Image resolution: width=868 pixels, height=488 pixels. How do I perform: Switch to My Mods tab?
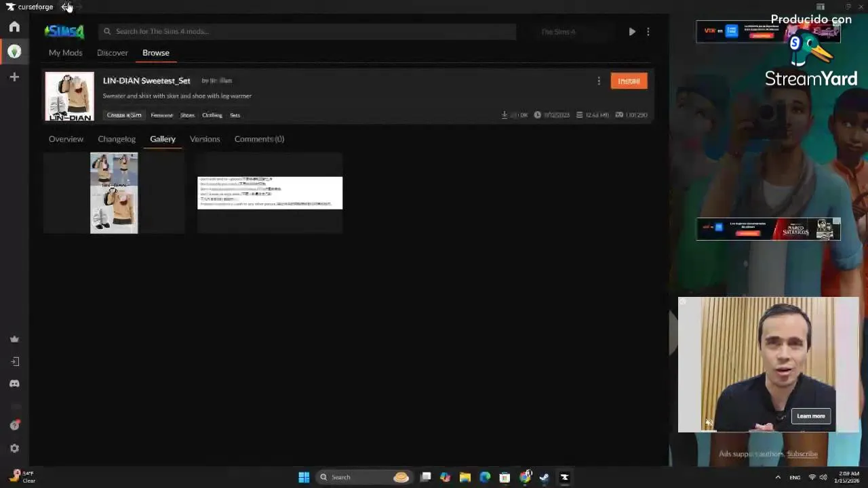65,53
